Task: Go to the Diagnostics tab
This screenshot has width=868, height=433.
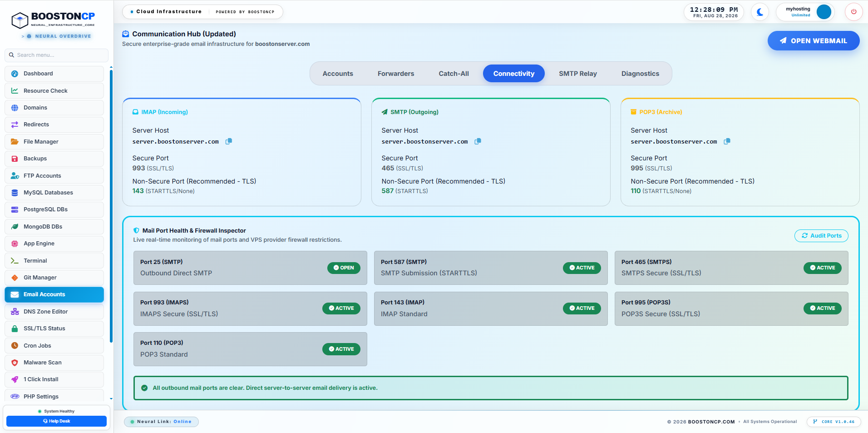Action: point(640,74)
